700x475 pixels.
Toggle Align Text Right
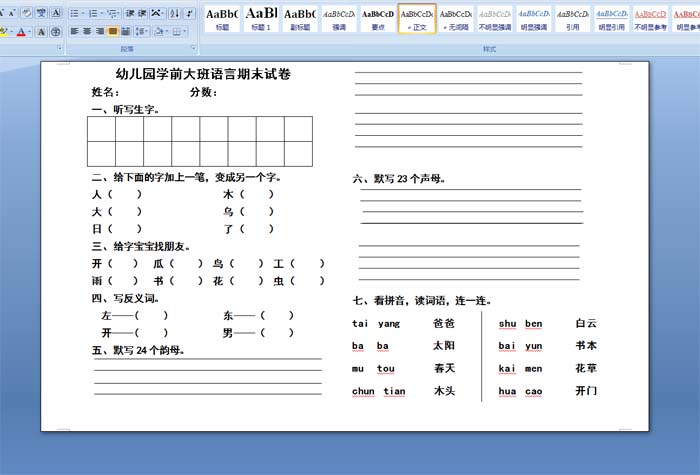pyautogui.click(x=100, y=31)
